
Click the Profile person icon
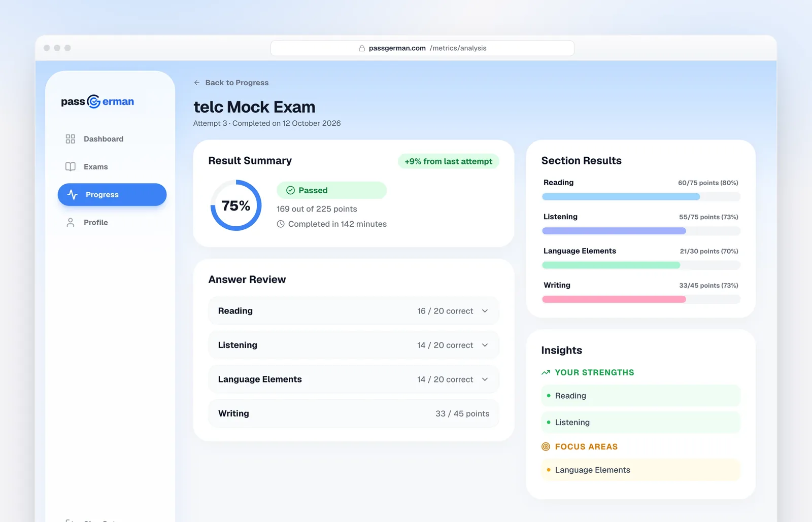(71, 223)
